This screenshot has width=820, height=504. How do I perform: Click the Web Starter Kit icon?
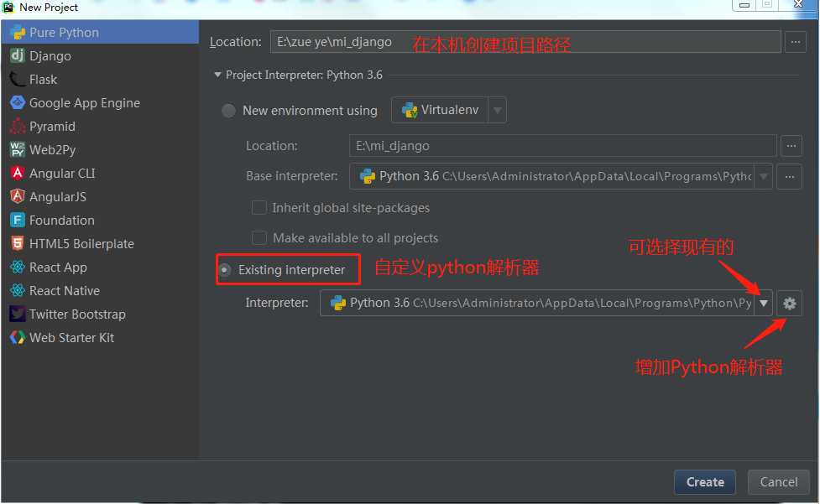(x=18, y=338)
